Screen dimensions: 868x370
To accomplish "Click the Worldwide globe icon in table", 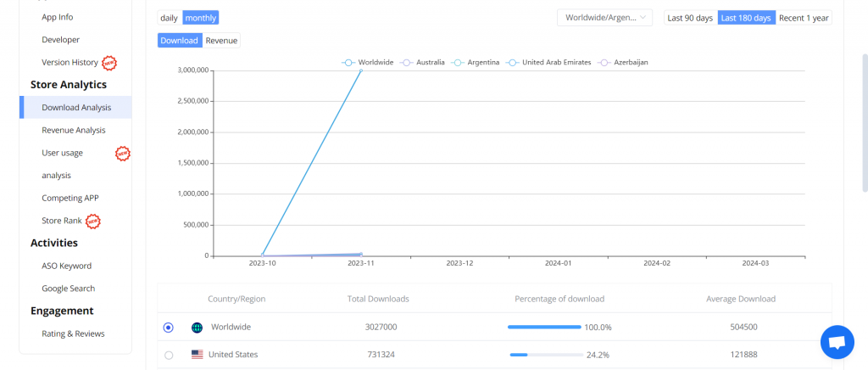I will (197, 328).
